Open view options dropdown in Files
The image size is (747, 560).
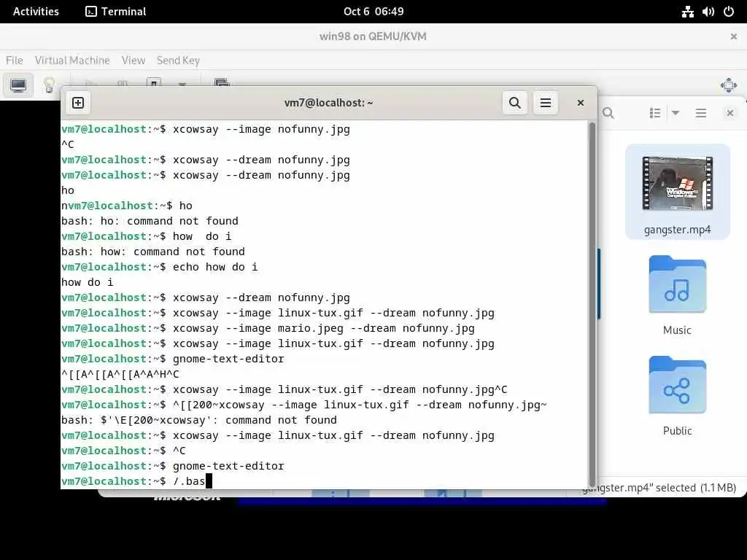coord(676,113)
